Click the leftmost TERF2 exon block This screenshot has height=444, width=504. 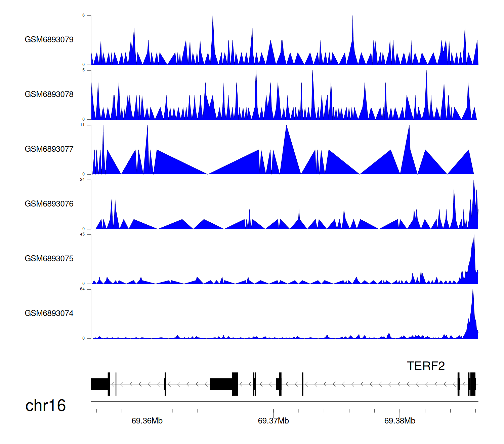tap(100, 384)
